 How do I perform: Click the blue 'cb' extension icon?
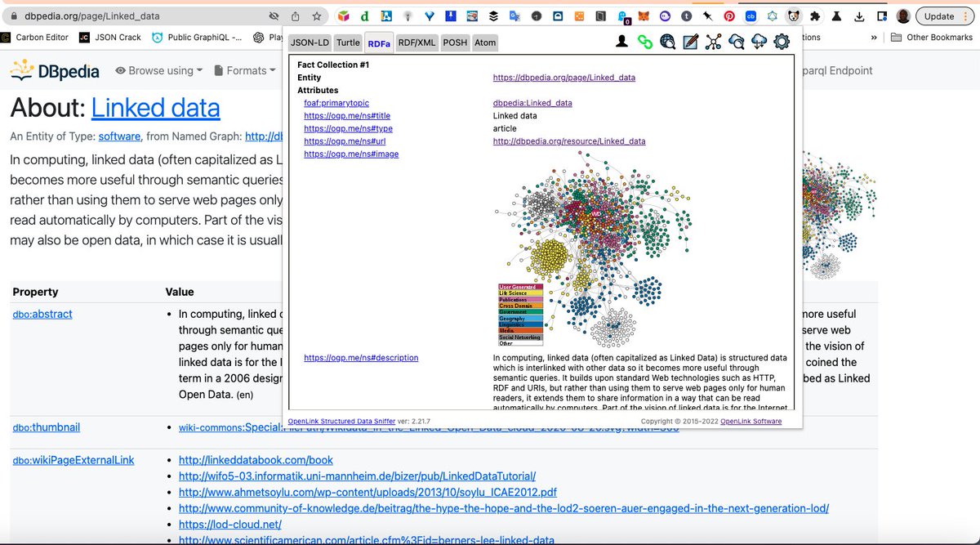click(x=750, y=16)
